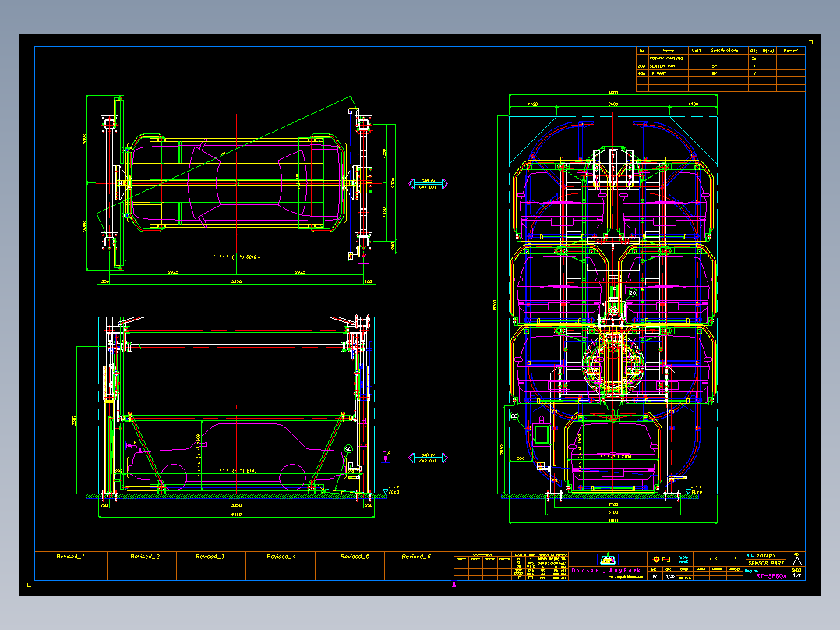Screen dimensions: 840x630
Task: Select the 5850 dimension under the plan view
Action: coord(236,281)
